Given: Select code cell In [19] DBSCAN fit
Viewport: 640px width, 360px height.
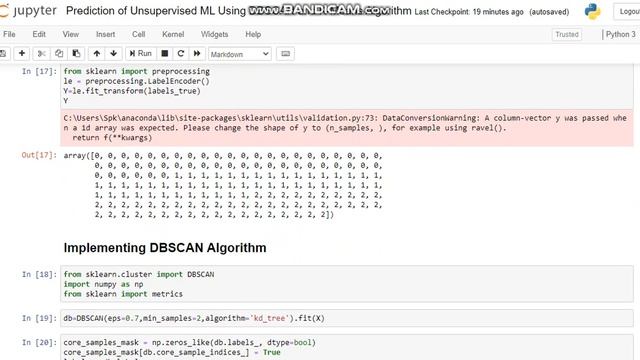Looking at the screenshot, I should 347,318.
